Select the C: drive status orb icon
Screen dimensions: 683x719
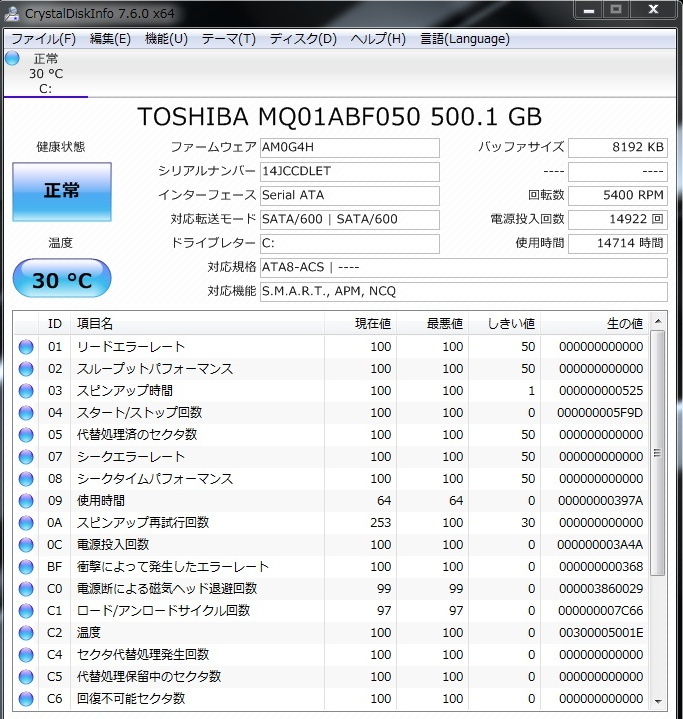[12, 58]
